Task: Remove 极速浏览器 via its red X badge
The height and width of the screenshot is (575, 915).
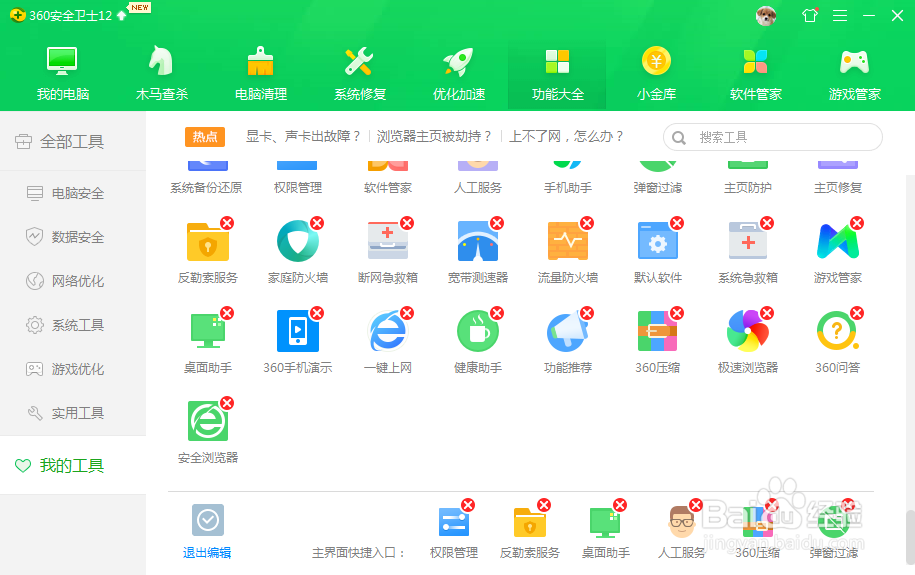Action: (x=767, y=313)
